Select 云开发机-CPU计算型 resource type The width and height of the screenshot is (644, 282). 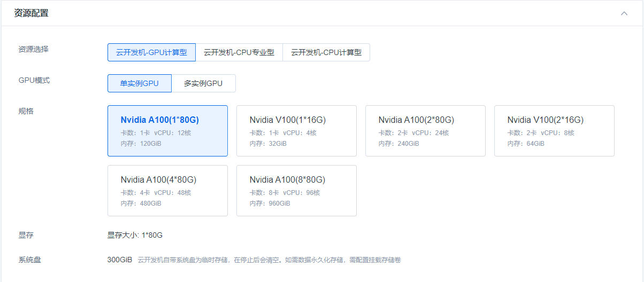coord(326,52)
